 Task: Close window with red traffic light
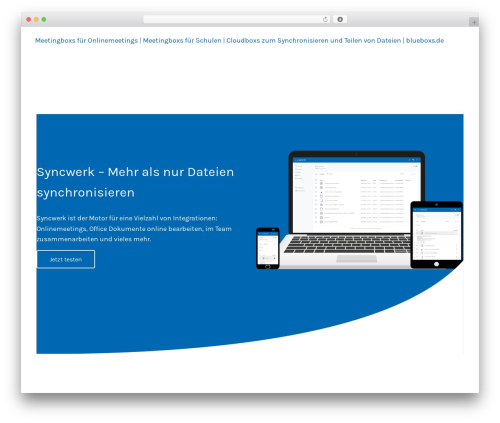point(29,19)
